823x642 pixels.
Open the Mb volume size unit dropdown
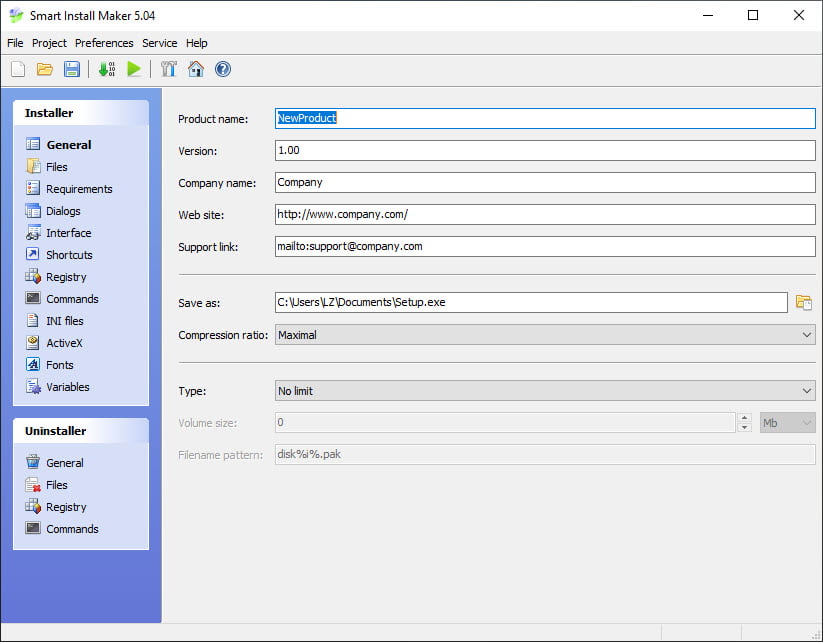pyautogui.click(x=787, y=423)
